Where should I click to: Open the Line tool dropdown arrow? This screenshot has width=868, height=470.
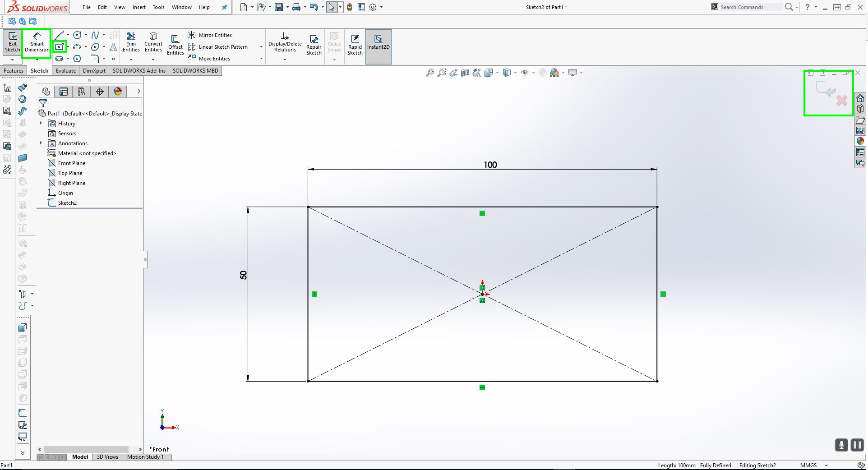68,35
